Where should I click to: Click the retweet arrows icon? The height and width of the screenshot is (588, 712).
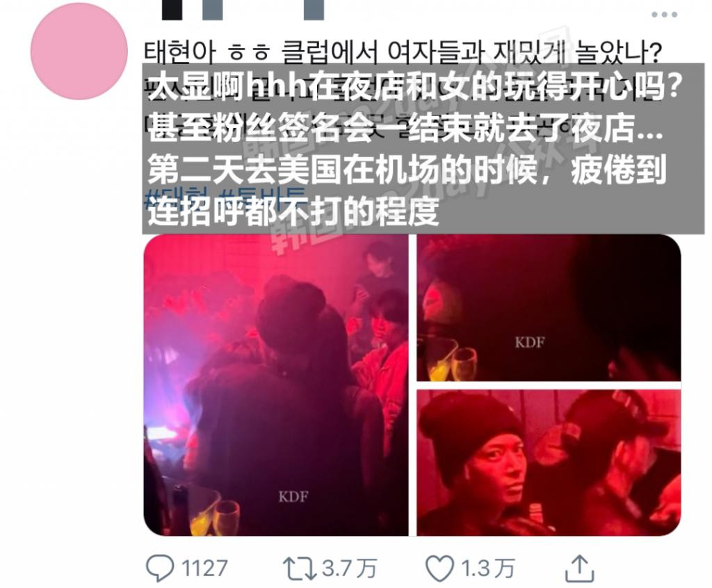(x=300, y=569)
